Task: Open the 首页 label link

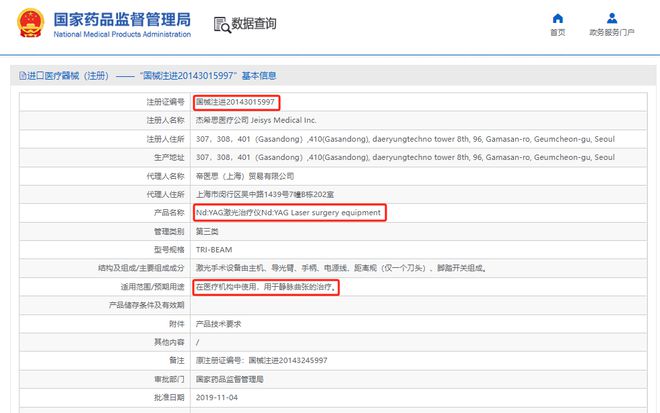Action: 558,32
